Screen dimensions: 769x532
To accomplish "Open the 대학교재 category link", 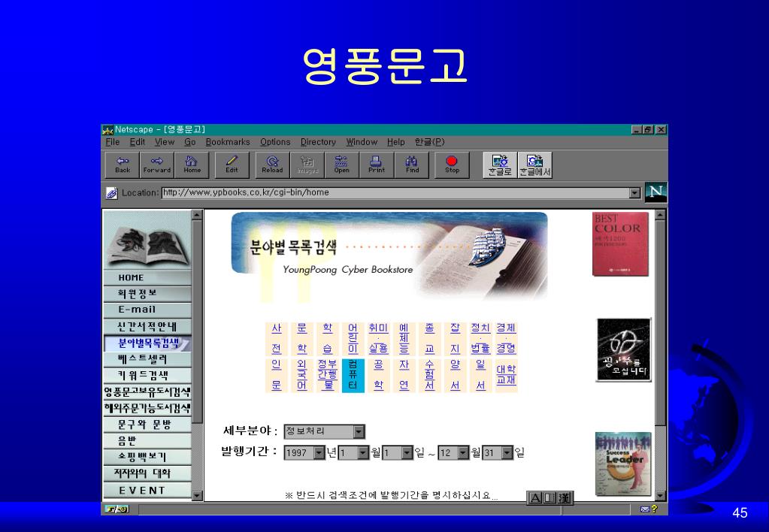I will (506, 375).
